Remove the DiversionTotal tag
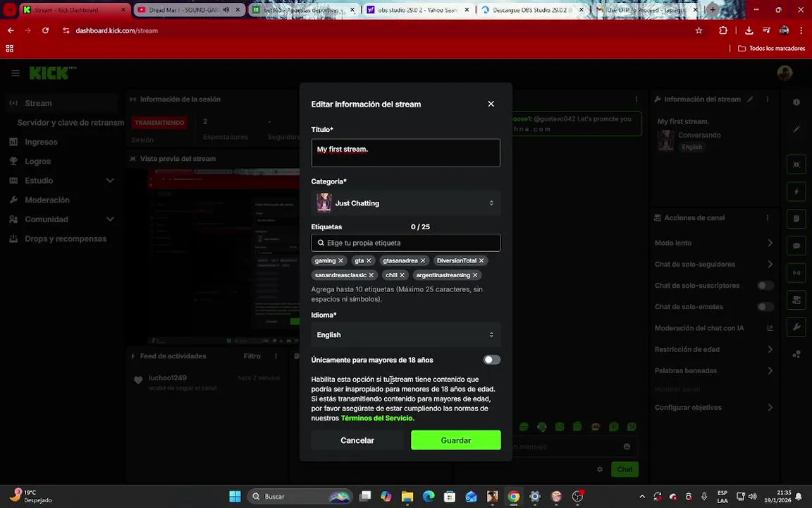The height and width of the screenshot is (508, 812). [481, 261]
